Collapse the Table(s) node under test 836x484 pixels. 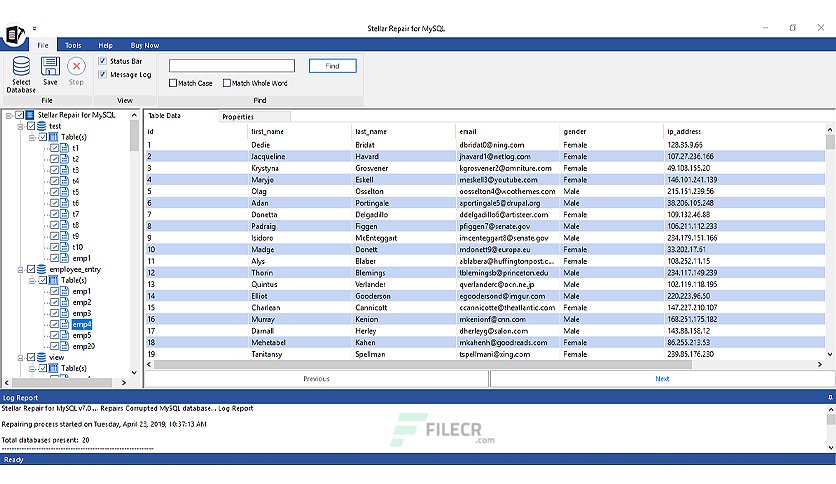click(32, 137)
